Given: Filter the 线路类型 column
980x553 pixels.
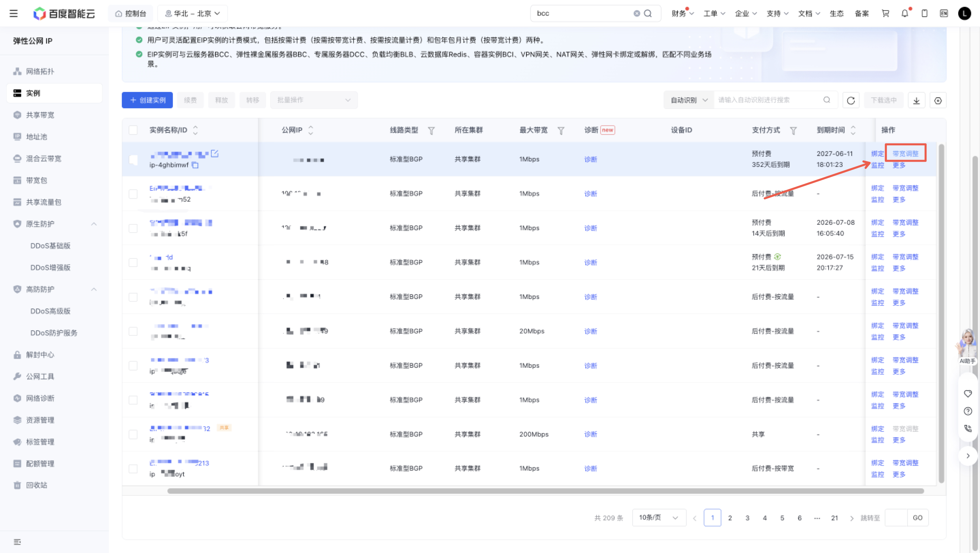Looking at the screenshot, I should tap(431, 130).
